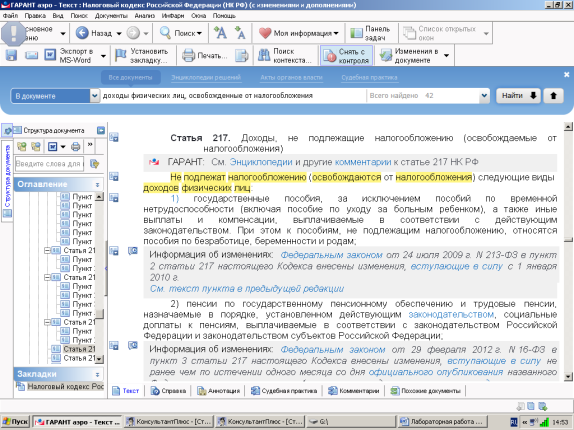Click the clock icon beside the 24 июля 2009 change note
Image resolution: width=574 pixels, height=430 pixels.
133,251
